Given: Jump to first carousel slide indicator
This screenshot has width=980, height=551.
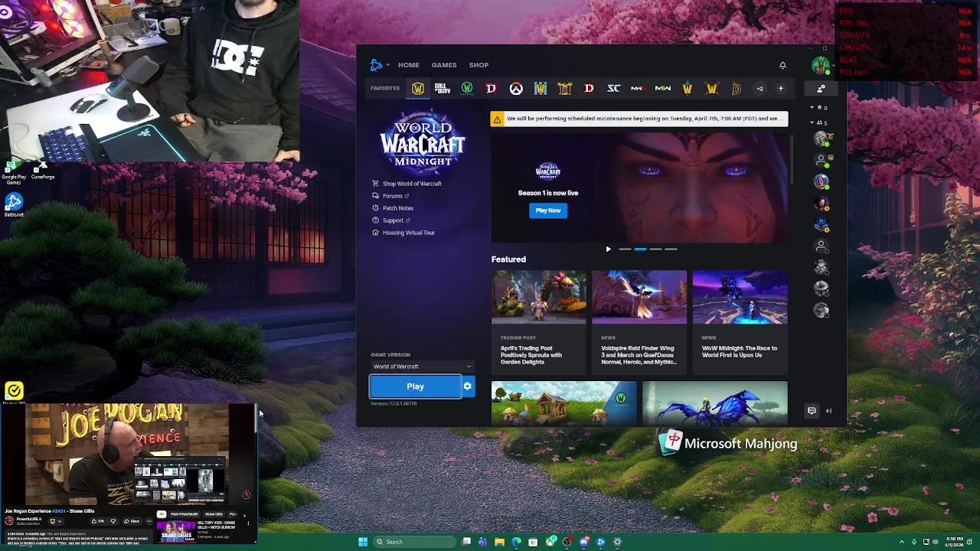Looking at the screenshot, I should (625, 249).
